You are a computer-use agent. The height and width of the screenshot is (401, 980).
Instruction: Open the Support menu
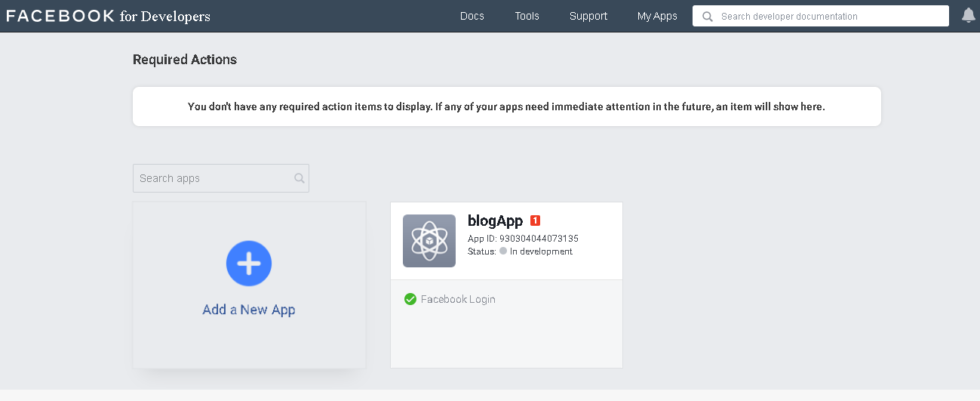[x=588, y=16]
